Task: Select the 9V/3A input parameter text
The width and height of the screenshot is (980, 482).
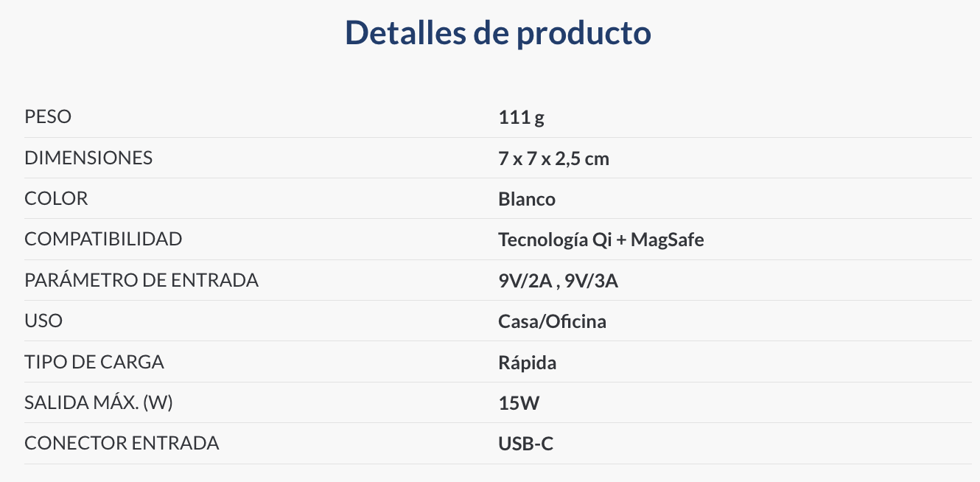Action: click(x=591, y=281)
